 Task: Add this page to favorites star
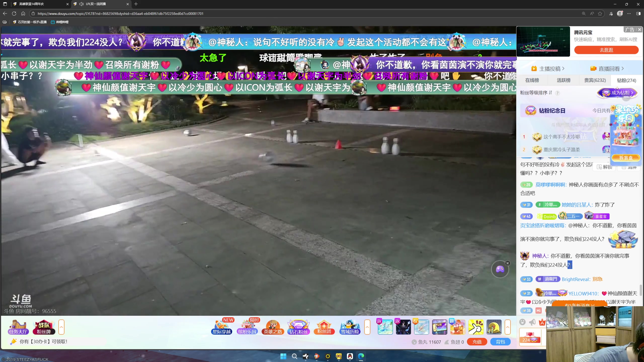point(600,14)
